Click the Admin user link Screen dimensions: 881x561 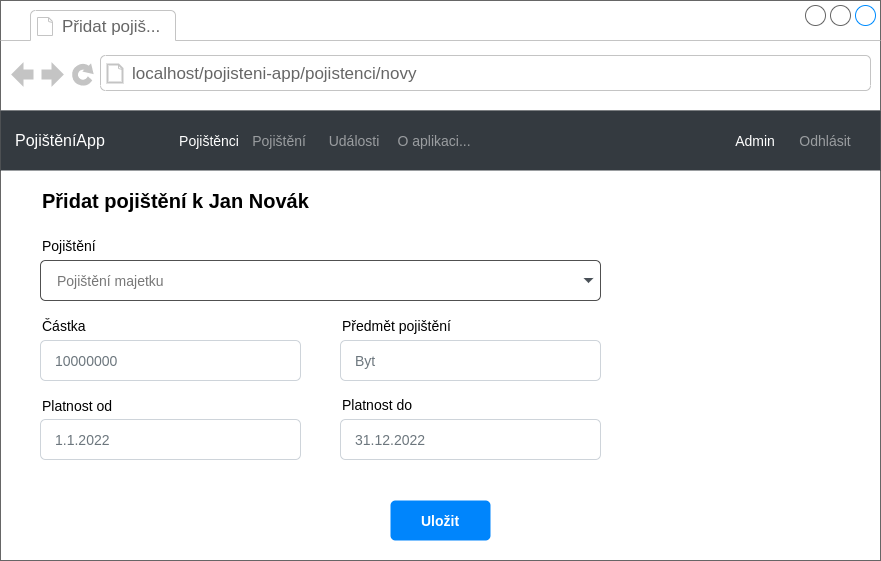pos(755,141)
